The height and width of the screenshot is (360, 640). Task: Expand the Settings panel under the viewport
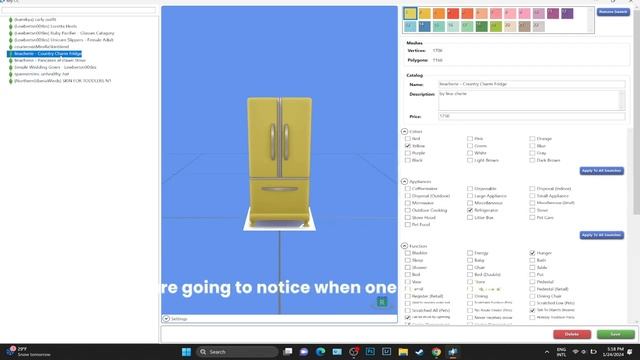pyautogui.click(x=166, y=318)
